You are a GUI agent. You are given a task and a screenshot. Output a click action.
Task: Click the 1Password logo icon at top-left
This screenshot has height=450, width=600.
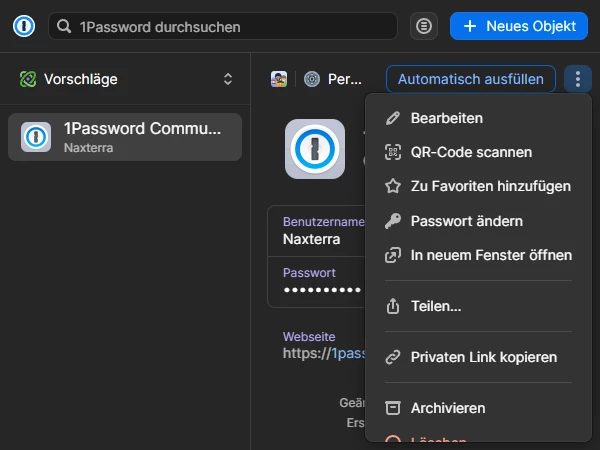[x=24, y=26]
